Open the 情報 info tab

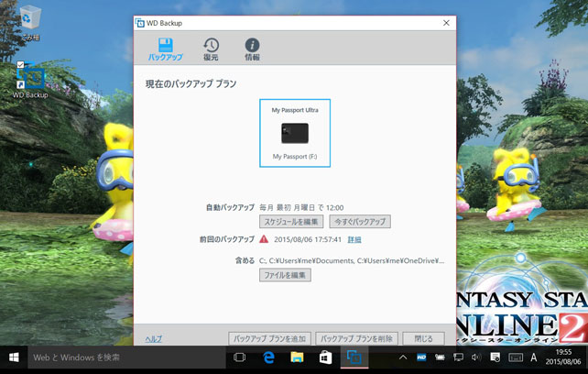click(252, 49)
